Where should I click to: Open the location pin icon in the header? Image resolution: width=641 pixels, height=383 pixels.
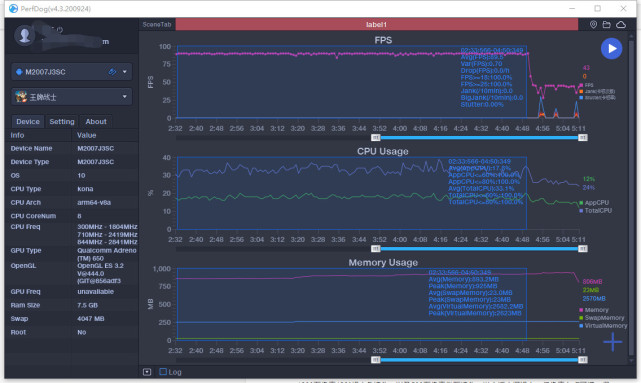[x=593, y=25]
